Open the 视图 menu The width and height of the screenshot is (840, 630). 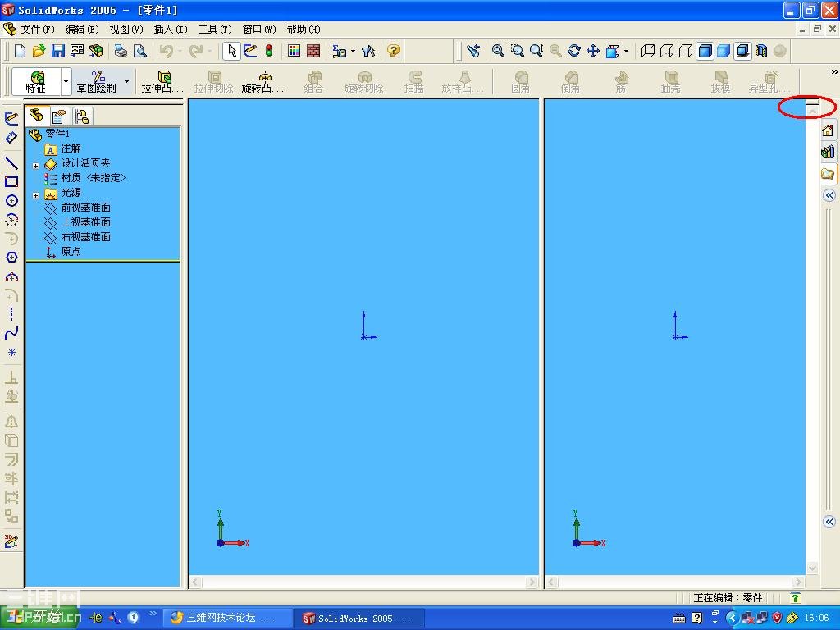click(126, 29)
